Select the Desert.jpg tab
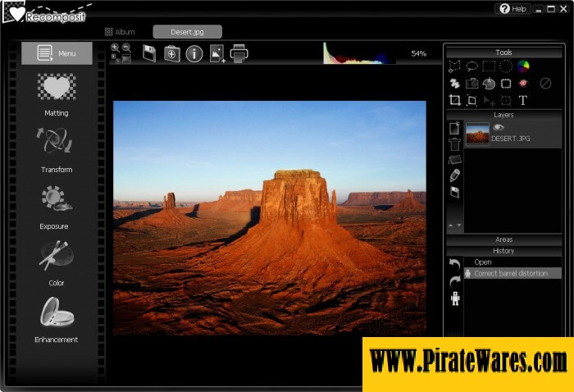 (187, 32)
